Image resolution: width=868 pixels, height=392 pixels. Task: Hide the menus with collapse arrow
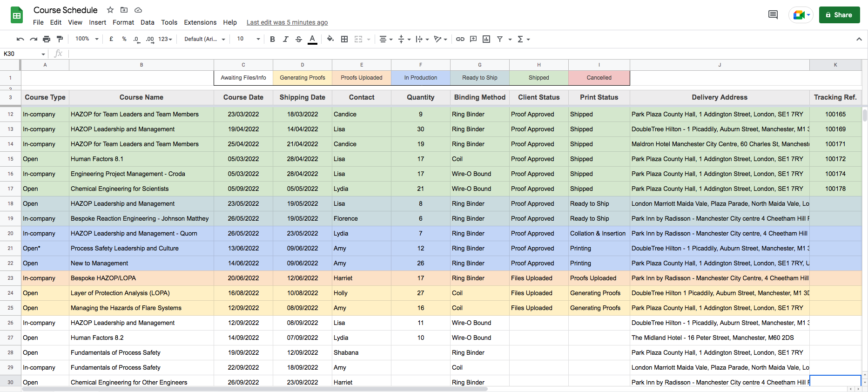pos(859,39)
